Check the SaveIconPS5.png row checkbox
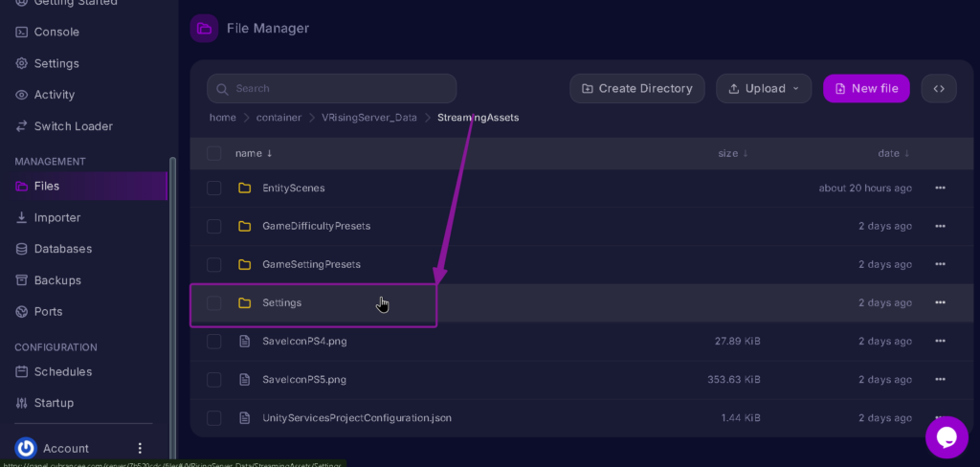This screenshot has width=980, height=467. pyautogui.click(x=213, y=380)
